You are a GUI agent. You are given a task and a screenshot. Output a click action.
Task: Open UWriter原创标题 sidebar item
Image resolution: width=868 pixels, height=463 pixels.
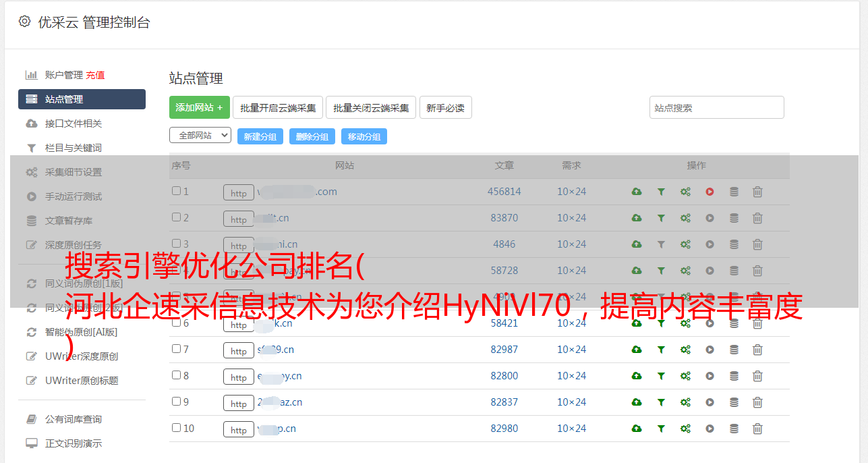[82, 381]
